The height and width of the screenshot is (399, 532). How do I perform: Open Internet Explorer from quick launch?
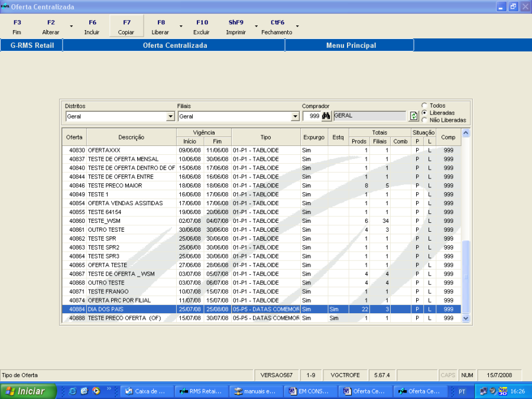click(72, 391)
